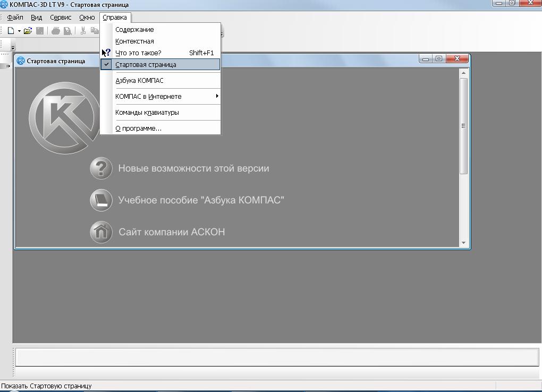
Task: Choose Содержание from the Справка menu
Action: 160,29
